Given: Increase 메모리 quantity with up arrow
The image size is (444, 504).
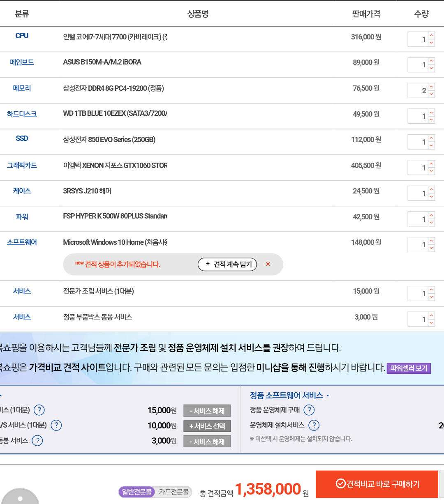Looking at the screenshot, I should [x=431, y=87].
